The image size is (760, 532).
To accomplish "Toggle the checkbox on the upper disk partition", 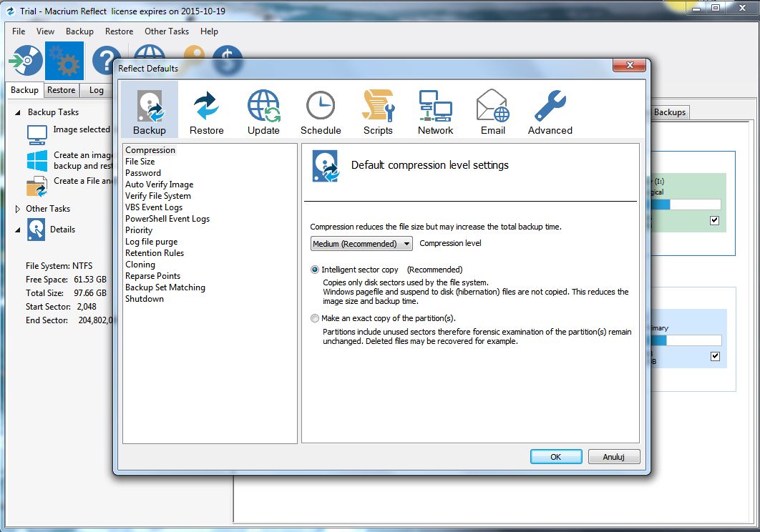I will tap(714, 220).
